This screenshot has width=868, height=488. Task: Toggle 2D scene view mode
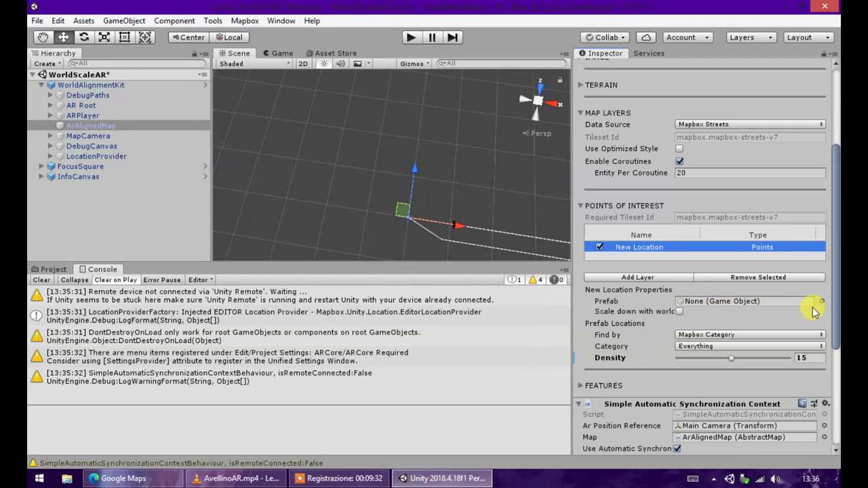pos(303,64)
